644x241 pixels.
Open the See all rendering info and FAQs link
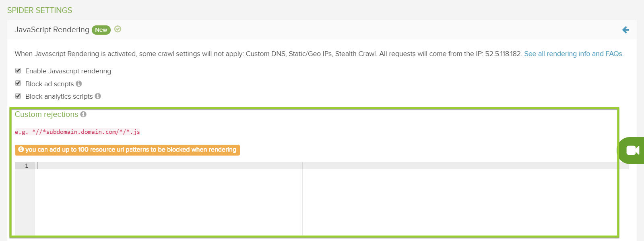(574, 54)
